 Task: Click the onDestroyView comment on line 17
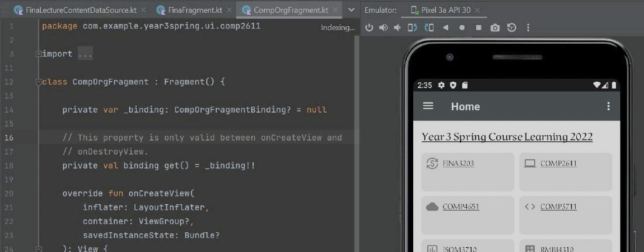point(105,152)
